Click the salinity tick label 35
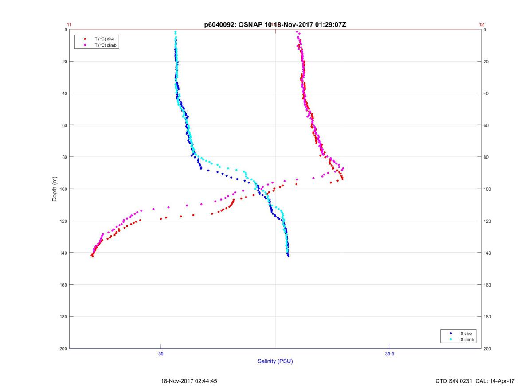Image resolution: width=532 pixels, height=392 pixels. tap(161, 353)
